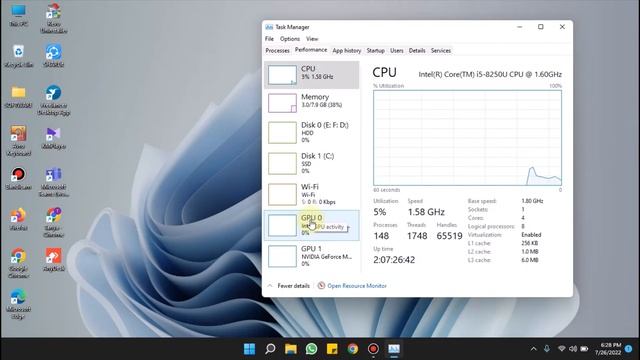Image resolution: width=640 pixels, height=360 pixels.
Task: Open the notification badge in the tray
Action: point(629,349)
